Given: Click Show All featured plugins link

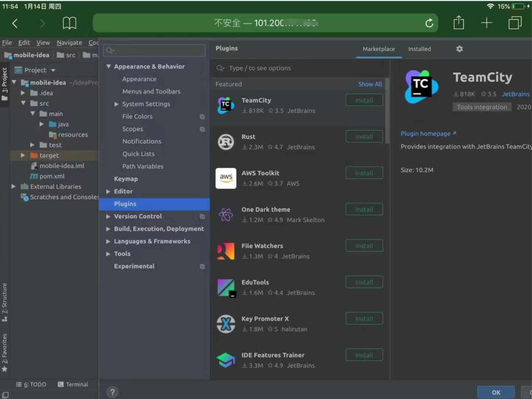Looking at the screenshot, I should coord(370,84).
